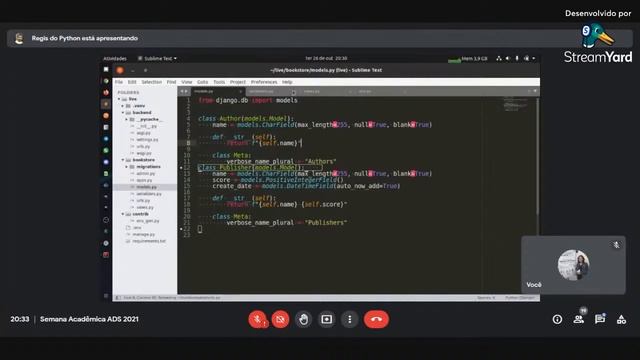Click the Python syntax selector in the status bar
The height and width of the screenshot is (360, 640).
point(520,298)
